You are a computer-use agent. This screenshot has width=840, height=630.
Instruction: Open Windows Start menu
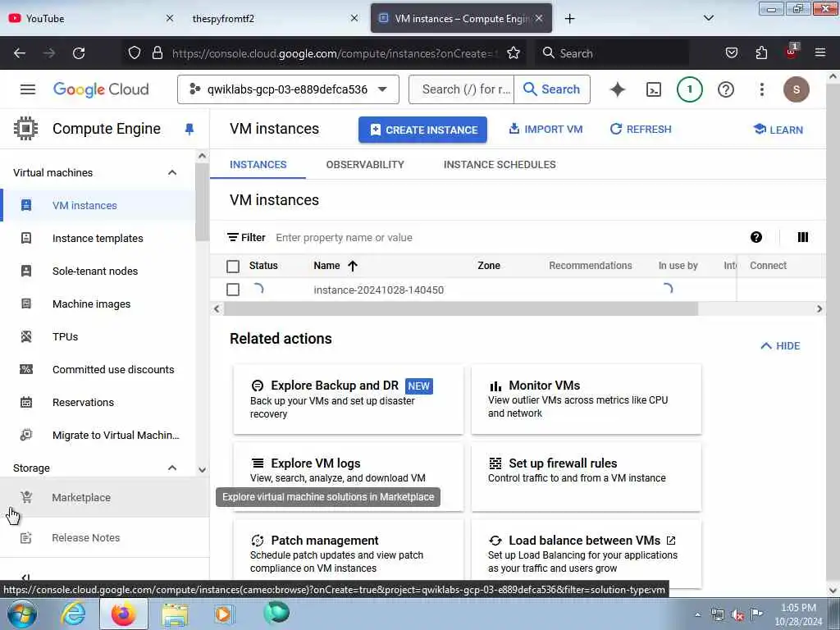22,614
